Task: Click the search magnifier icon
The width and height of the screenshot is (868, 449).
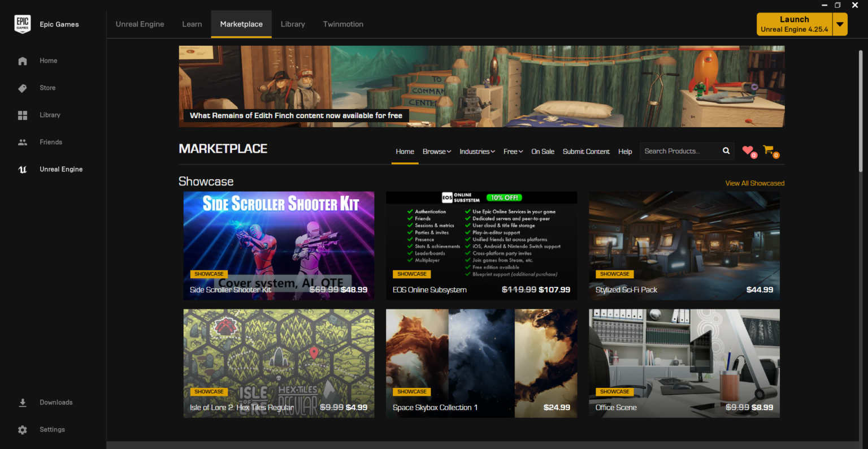Action: pos(726,151)
